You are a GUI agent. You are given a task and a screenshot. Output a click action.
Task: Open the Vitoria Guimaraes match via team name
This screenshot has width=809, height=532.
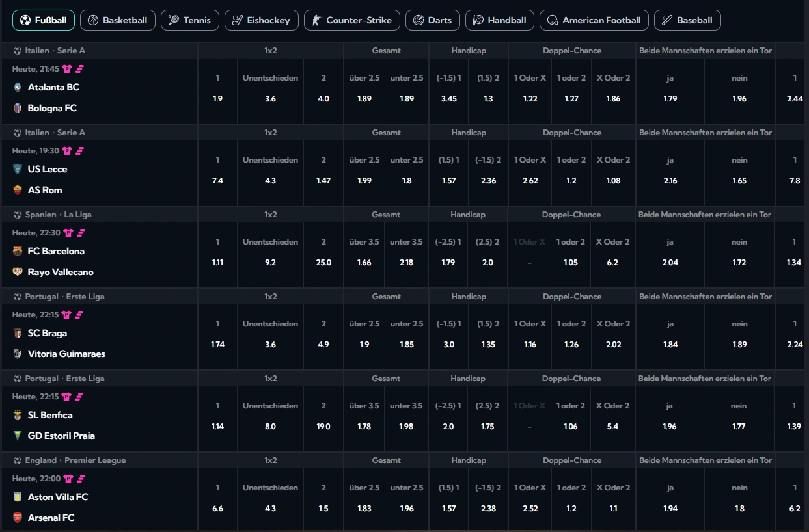66,354
